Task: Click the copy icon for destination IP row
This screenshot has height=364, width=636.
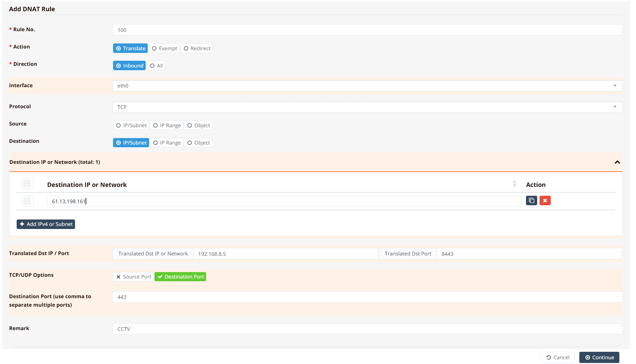Action: coord(531,200)
